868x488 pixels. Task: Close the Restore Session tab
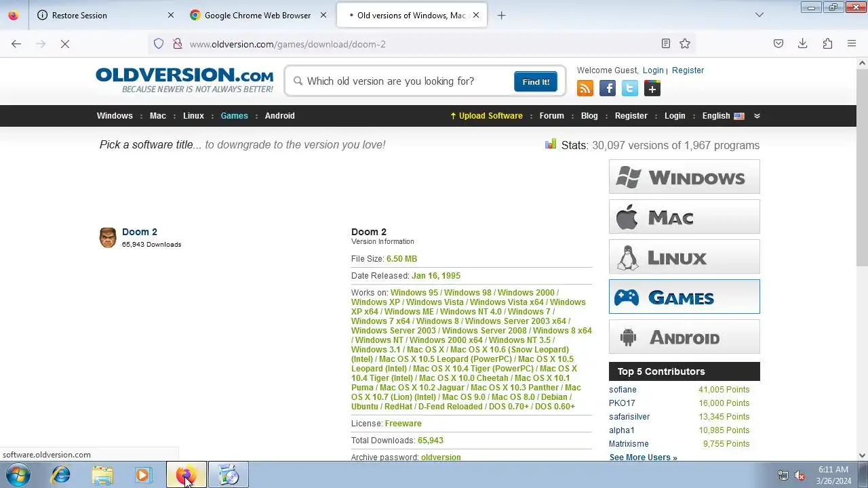click(171, 15)
